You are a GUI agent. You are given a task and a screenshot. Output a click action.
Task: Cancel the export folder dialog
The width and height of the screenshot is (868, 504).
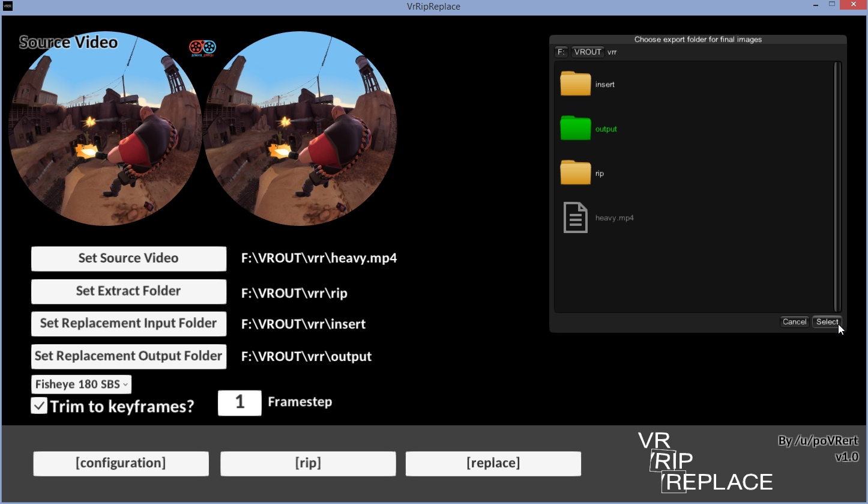pos(794,322)
